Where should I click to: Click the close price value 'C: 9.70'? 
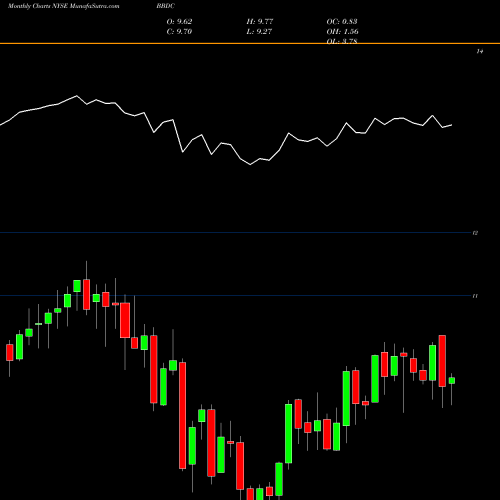click(179, 32)
